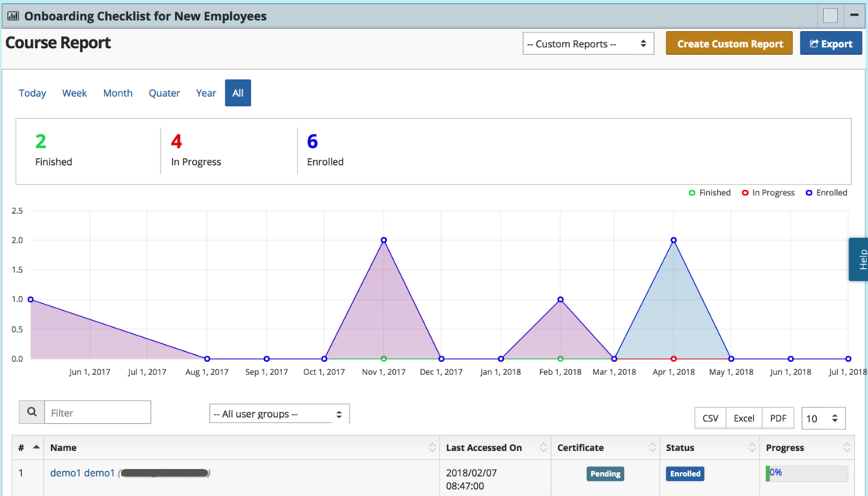868x496 pixels.
Task: Open the rows-per-page dropdown showing 10
Action: coord(823,418)
